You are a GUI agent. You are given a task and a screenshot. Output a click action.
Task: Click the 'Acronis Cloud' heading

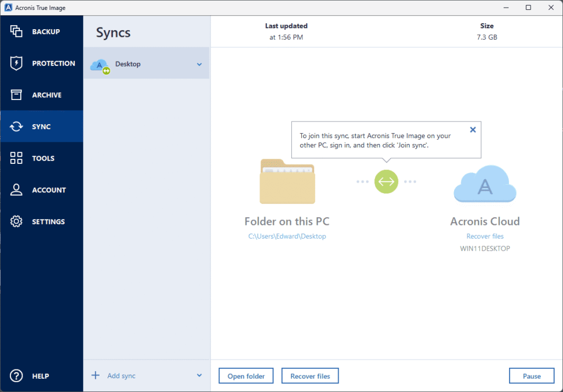(x=485, y=221)
